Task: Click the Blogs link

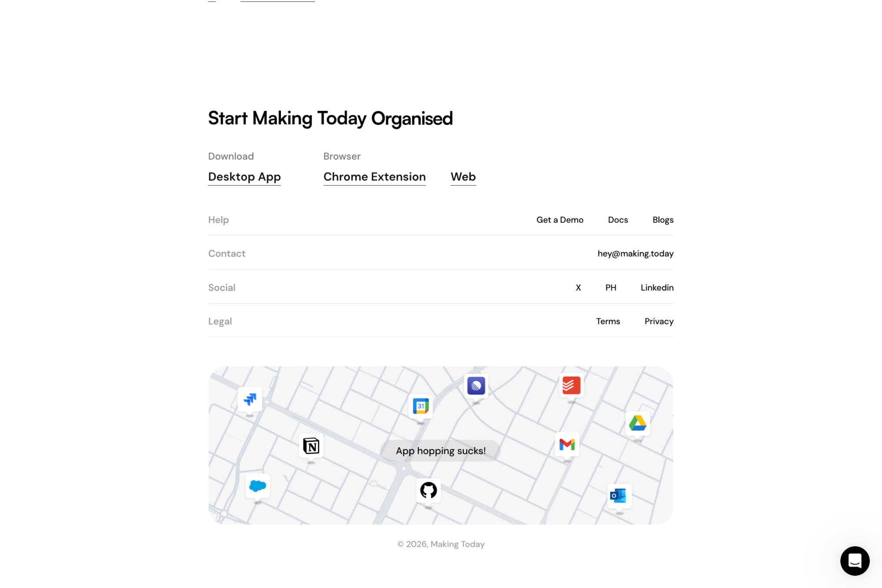Action: coord(662,220)
